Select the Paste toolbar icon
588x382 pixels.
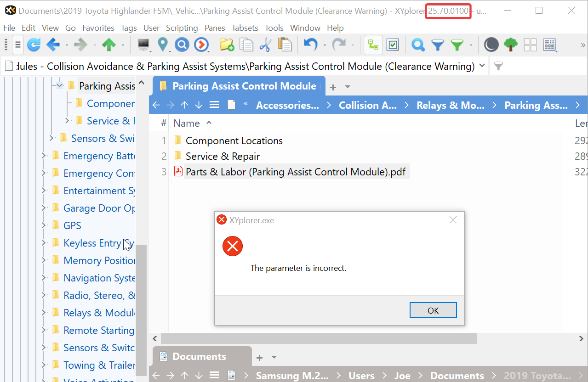click(x=285, y=45)
